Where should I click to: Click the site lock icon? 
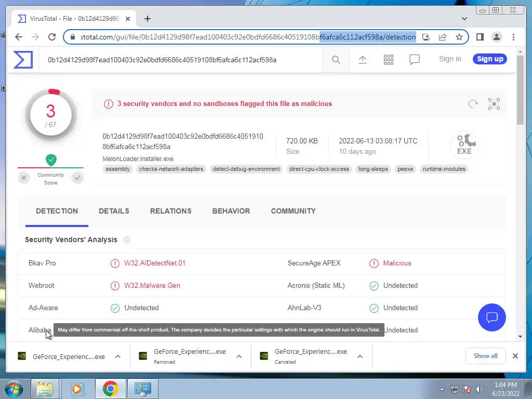point(72,37)
